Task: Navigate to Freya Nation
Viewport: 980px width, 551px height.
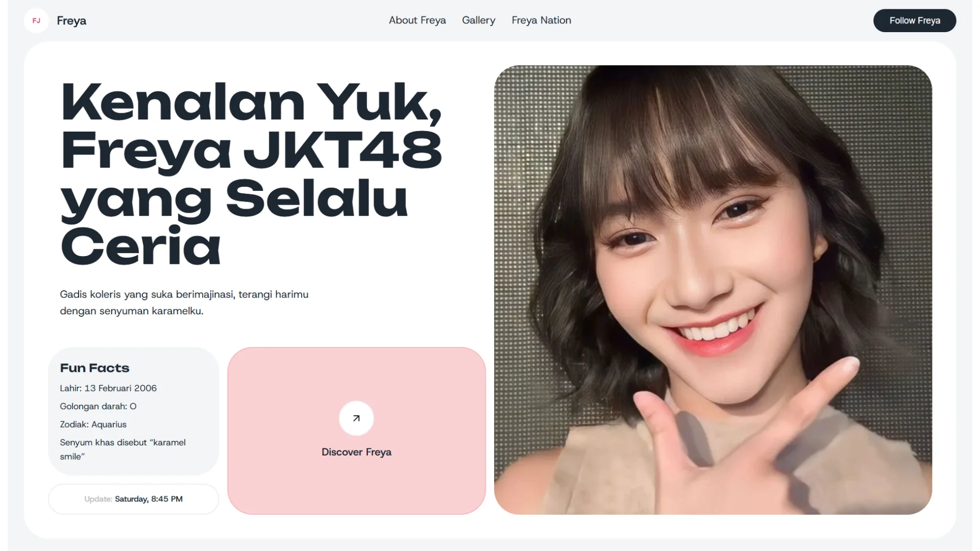Action: [541, 20]
